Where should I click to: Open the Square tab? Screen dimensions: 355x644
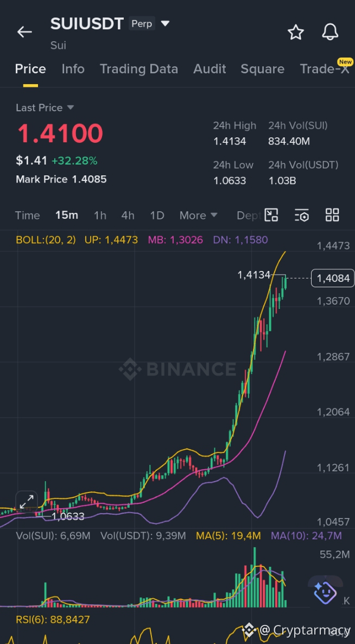coord(262,69)
